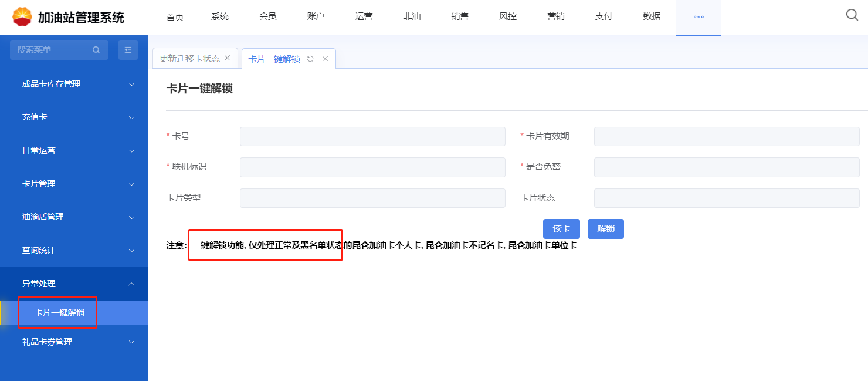
Task: Switch to the 更新迁移卡状态 tab
Action: (x=189, y=59)
